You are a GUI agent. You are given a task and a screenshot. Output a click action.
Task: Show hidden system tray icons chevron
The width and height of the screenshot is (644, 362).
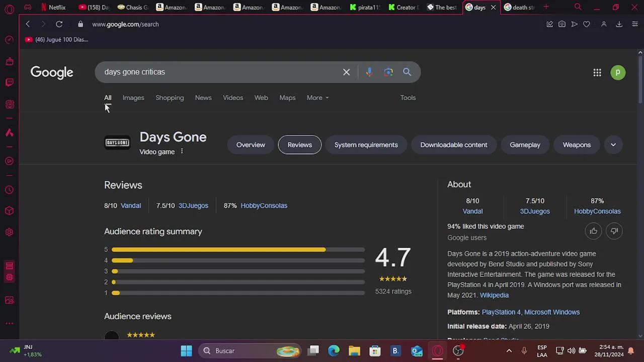509,351
